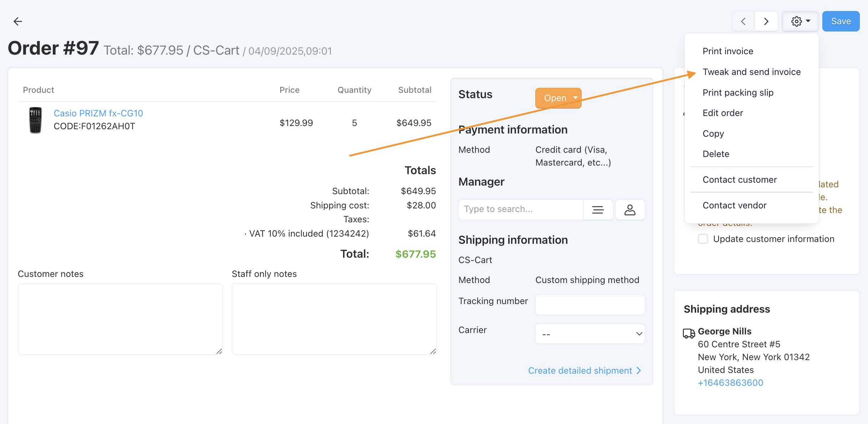Open the manager list icon button
868x424 pixels.
598,210
